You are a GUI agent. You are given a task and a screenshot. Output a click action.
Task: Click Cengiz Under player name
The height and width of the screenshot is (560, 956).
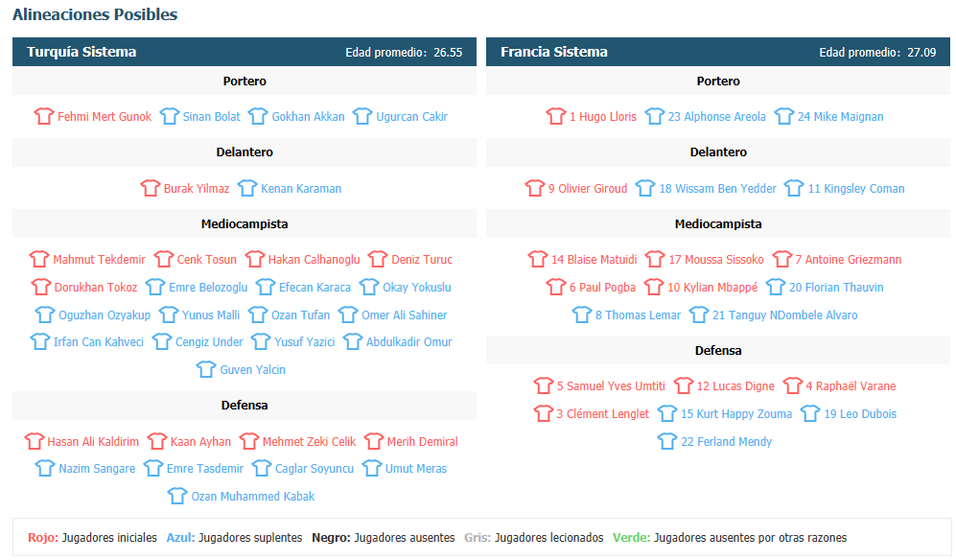[209, 342]
